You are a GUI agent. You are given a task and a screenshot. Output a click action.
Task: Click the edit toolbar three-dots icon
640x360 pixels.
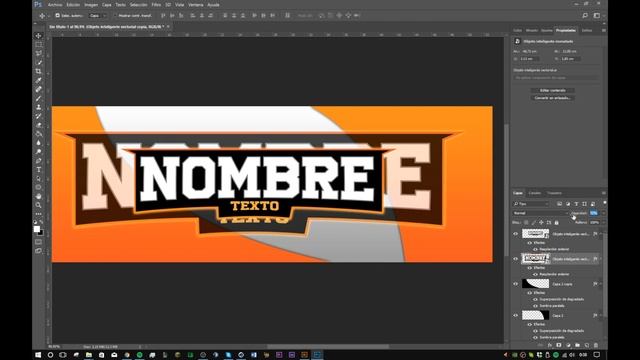[39, 214]
